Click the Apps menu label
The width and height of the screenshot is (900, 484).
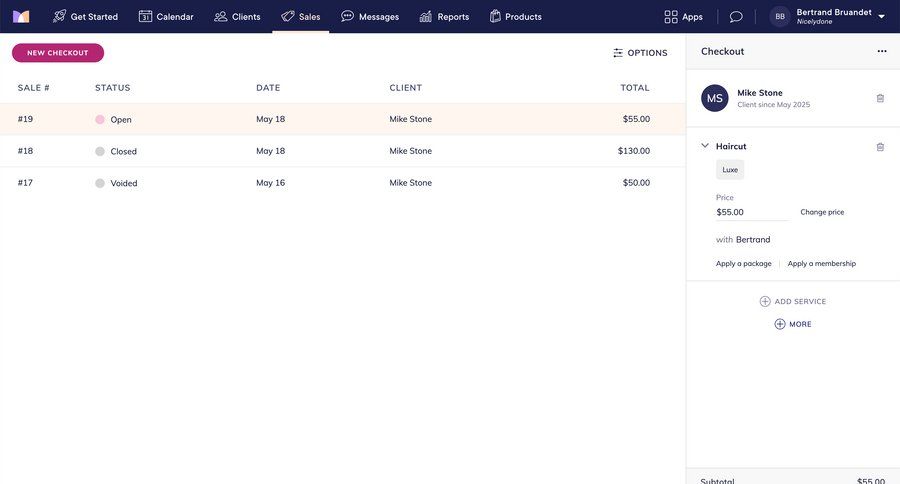692,17
